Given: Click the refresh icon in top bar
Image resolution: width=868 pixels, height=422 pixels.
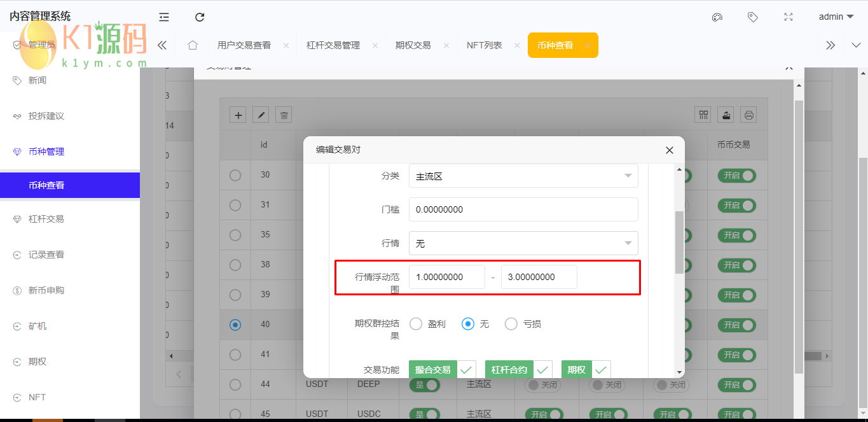Looking at the screenshot, I should (x=200, y=17).
